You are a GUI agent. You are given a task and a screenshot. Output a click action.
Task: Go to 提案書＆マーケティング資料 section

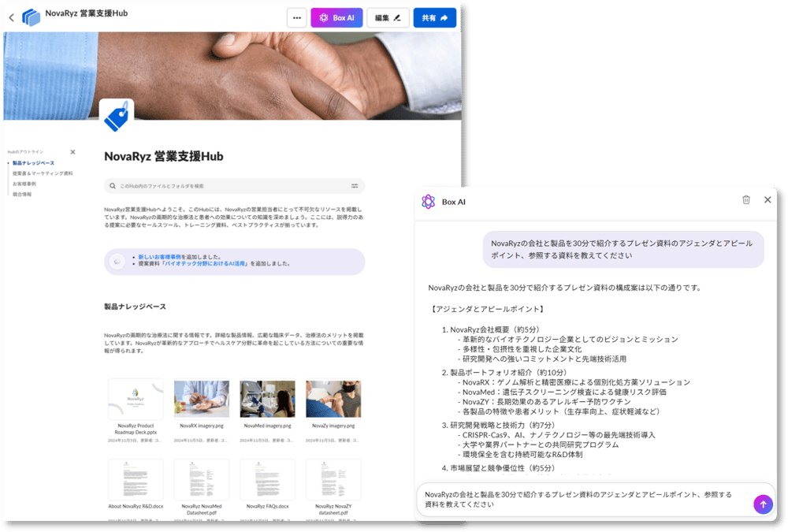(x=43, y=173)
